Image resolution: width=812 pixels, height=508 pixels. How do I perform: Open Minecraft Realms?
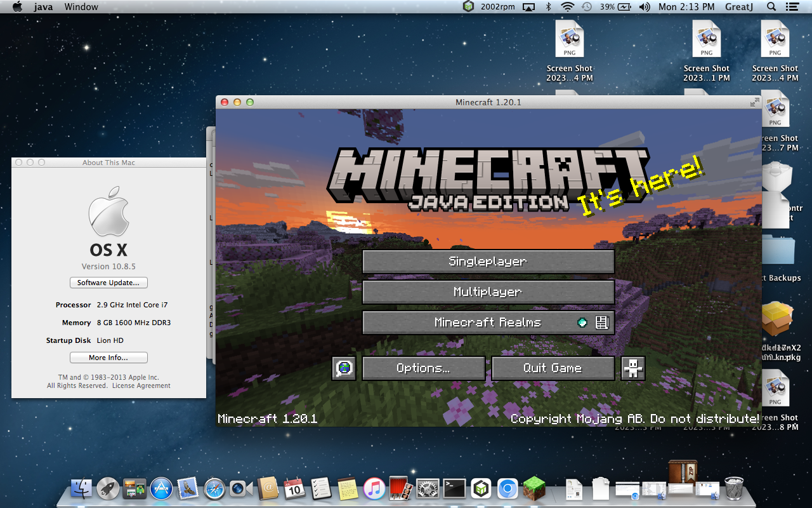tap(488, 323)
